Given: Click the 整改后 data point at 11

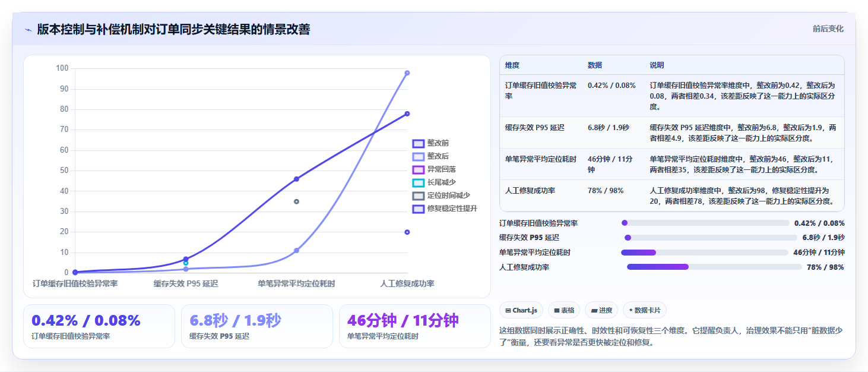Looking at the screenshot, I should 296,250.
